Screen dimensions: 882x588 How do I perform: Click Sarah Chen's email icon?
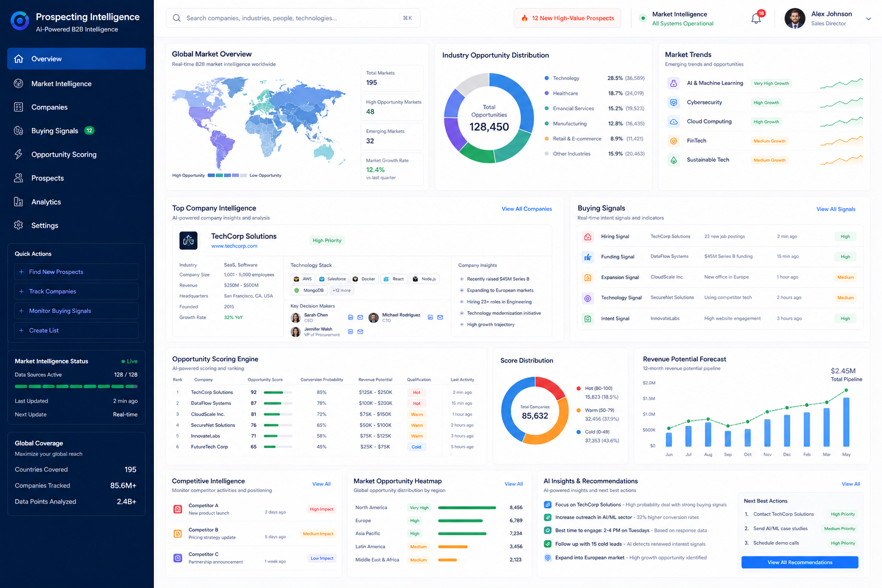[360, 317]
